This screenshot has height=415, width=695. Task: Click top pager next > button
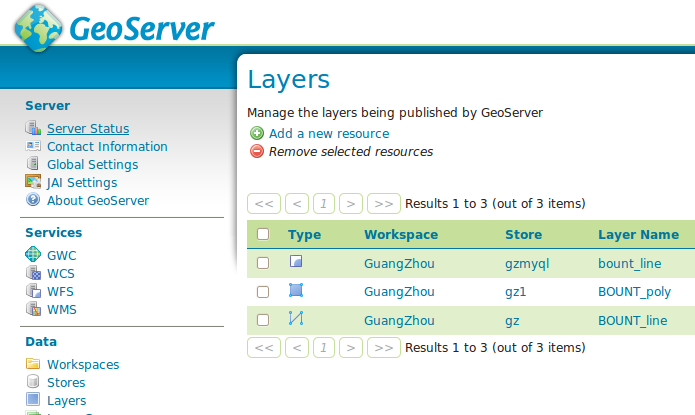tap(351, 204)
